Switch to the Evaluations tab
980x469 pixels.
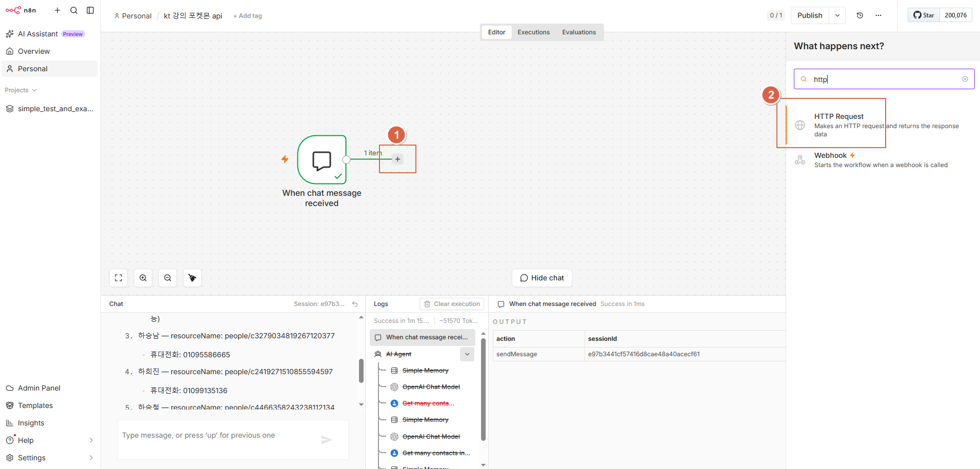579,32
